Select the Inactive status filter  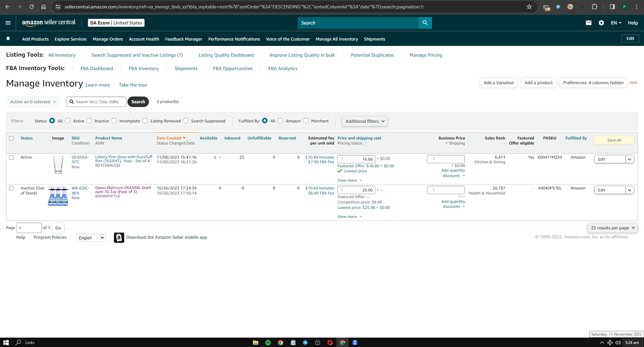pyautogui.click(x=90, y=121)
